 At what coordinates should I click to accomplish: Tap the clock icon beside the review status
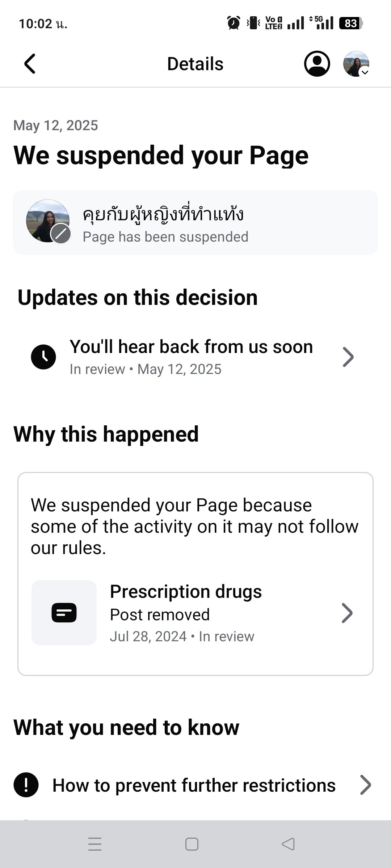coord(43,356)
